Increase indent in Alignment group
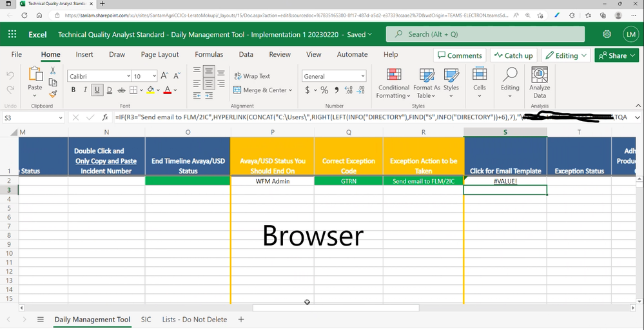Image resolution: width=644 pixels, height=330 pixels. coord(209,95)
